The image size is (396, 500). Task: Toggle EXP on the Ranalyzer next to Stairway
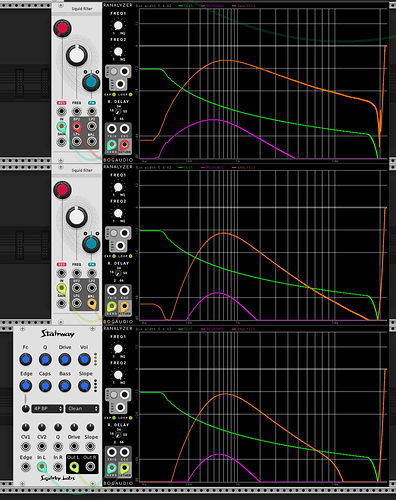pyautogui.click(x=114, y=418)
